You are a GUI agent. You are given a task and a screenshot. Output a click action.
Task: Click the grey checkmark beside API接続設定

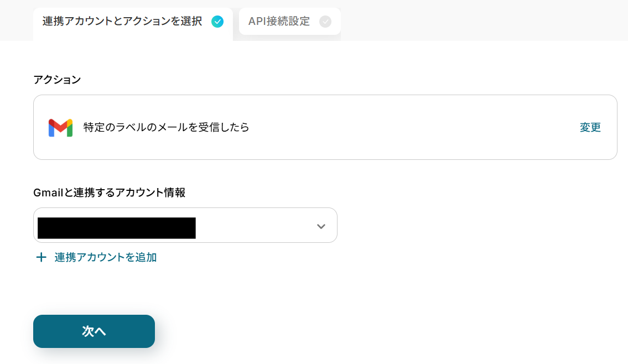(325, 22)
